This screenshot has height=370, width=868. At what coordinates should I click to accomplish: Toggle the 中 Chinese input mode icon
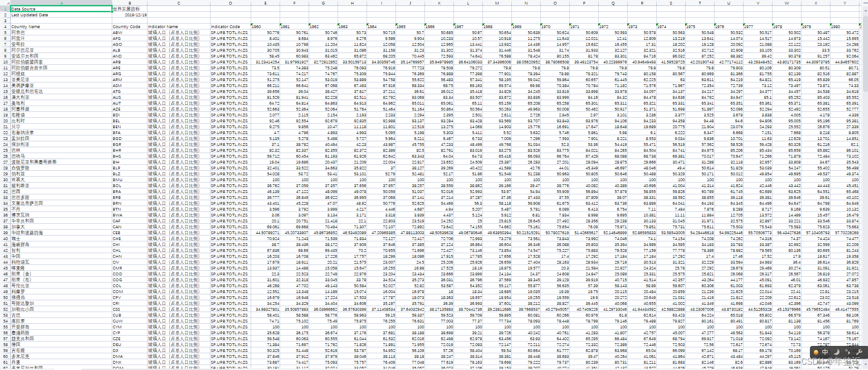(x=825, y=352)
